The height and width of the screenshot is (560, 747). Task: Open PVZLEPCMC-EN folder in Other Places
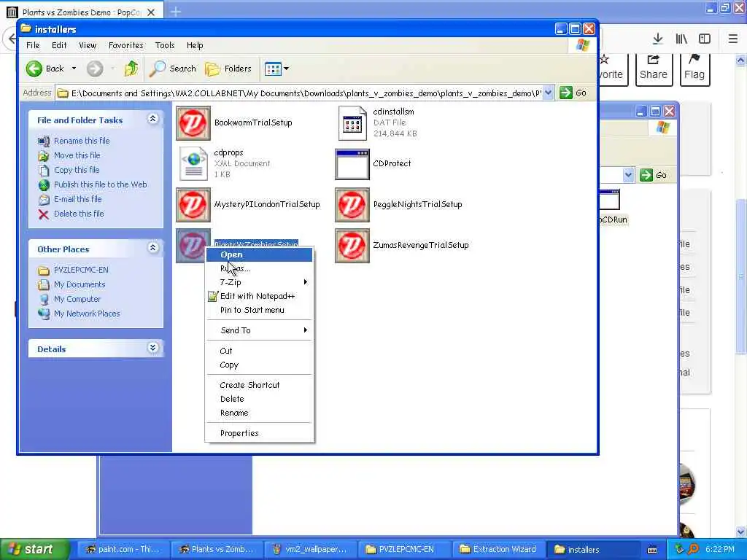click(x=81, y=270)
